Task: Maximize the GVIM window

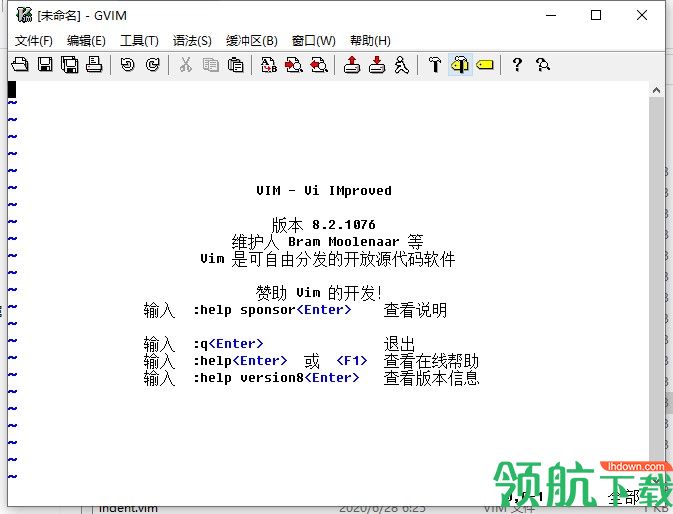Action: (x=596, y=15)
